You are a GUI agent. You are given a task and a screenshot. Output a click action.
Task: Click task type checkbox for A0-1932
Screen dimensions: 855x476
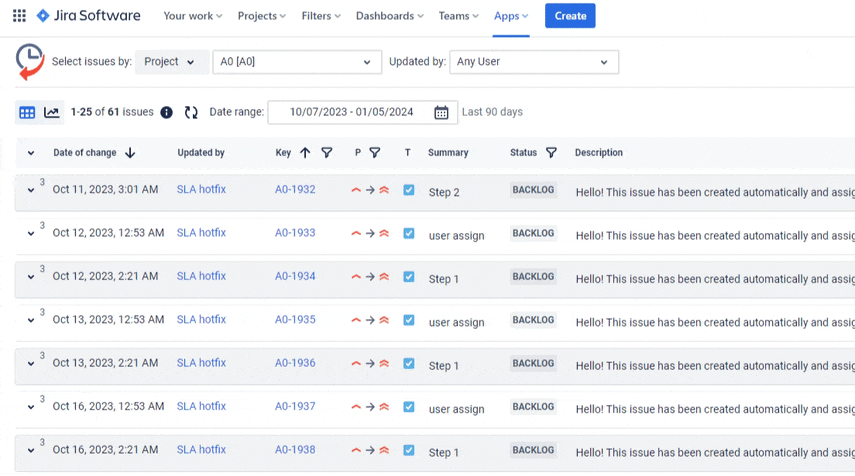[408, 190]
